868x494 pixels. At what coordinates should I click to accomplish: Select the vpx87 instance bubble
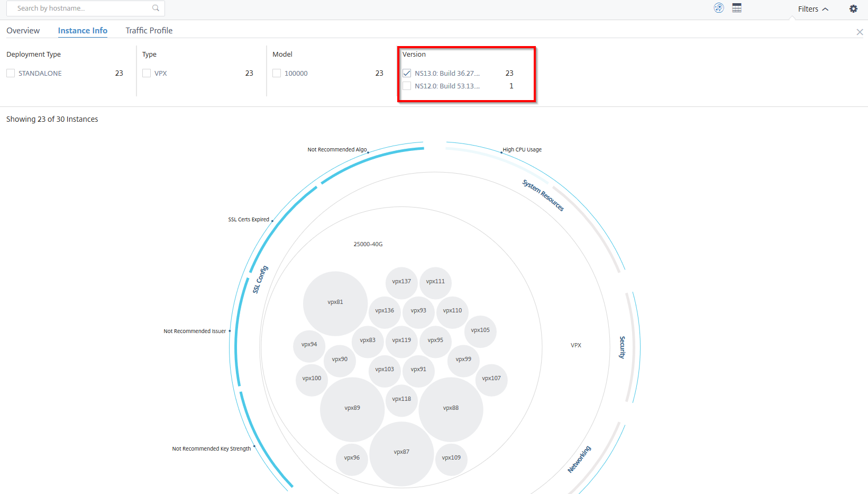(401, 454)
